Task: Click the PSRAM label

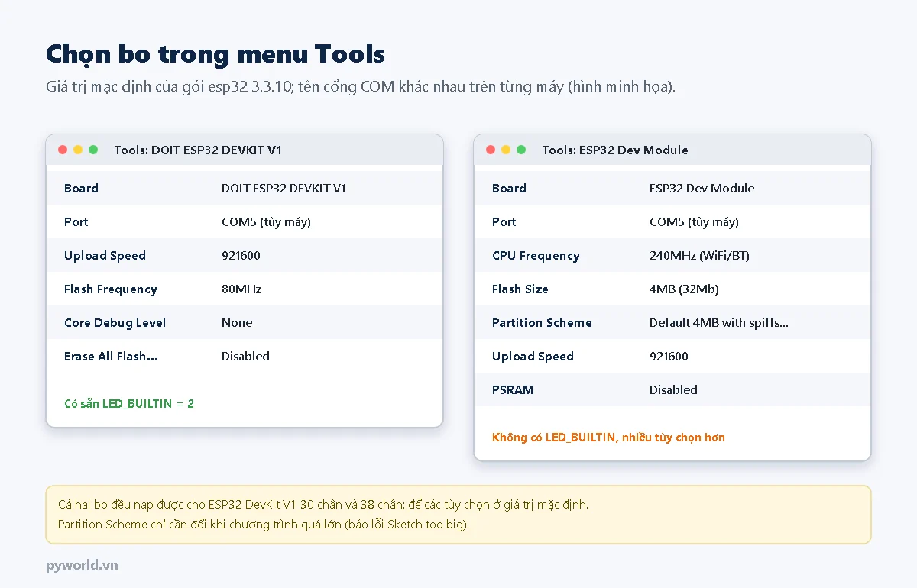Action: point(512,390)
